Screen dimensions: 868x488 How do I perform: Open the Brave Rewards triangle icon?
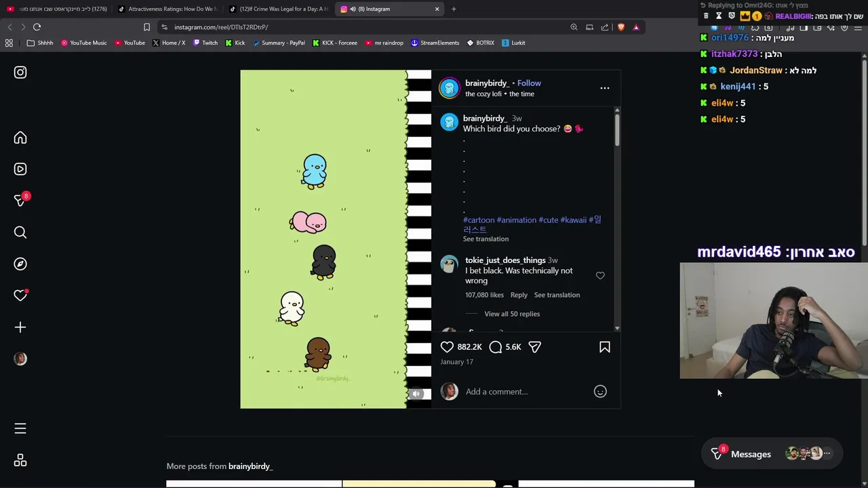pos(636,27)
